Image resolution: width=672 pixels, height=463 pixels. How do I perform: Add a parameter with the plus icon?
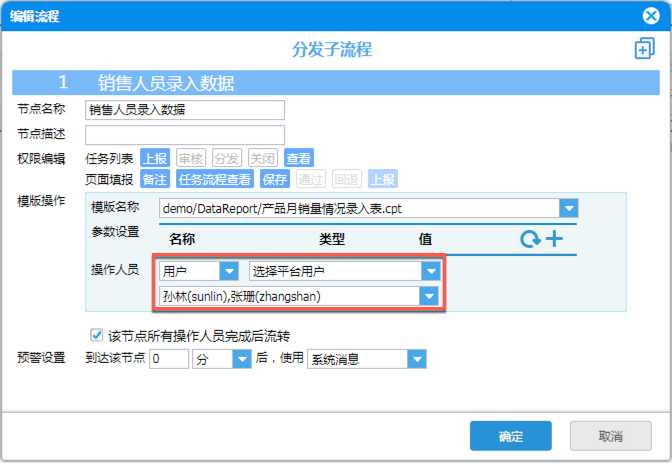pos(554,239)
